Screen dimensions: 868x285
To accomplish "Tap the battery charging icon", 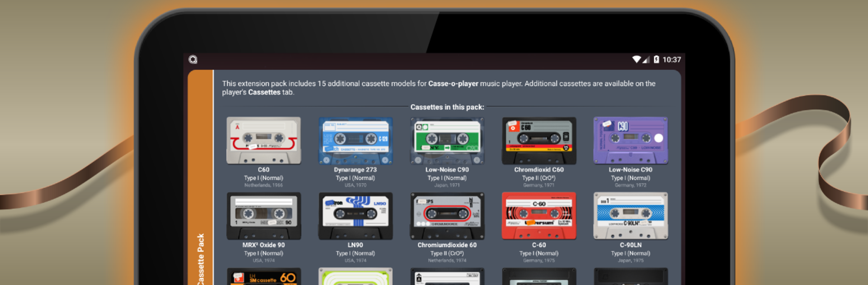I will 656,59.
